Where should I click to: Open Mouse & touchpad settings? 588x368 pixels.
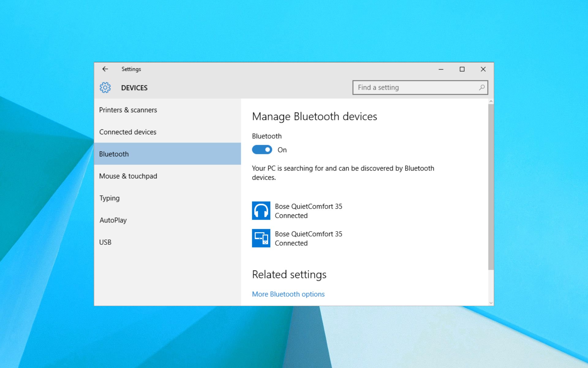pyautogui.click(x=168, y=176)
